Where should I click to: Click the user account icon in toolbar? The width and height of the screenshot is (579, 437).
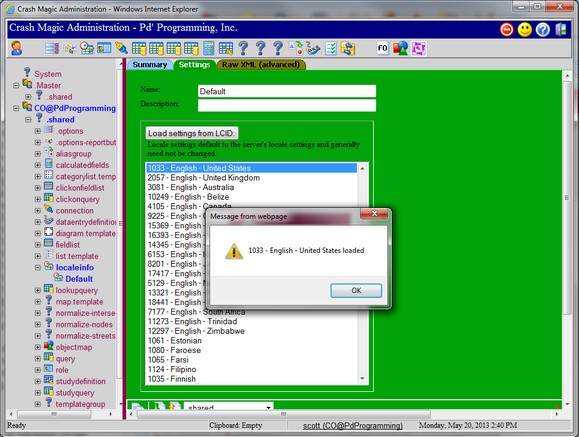pyautogui.click(x=17, y=48)
